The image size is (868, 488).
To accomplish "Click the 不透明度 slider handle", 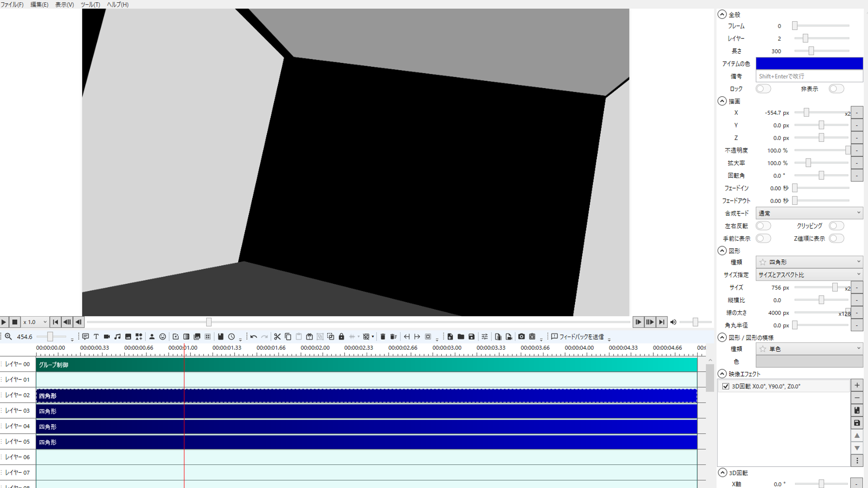I will [x=848, y=150].
